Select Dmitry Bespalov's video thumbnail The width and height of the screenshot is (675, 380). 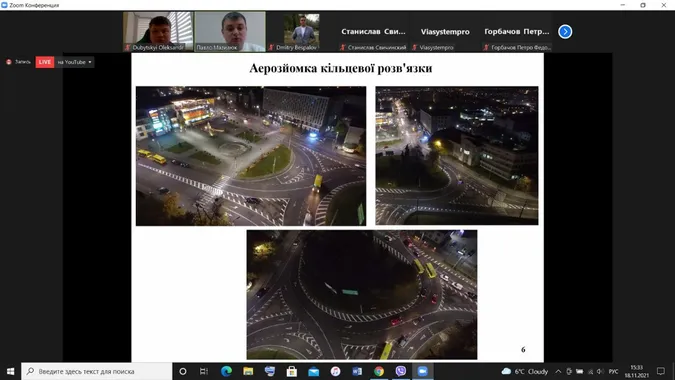tap(302, 32)
